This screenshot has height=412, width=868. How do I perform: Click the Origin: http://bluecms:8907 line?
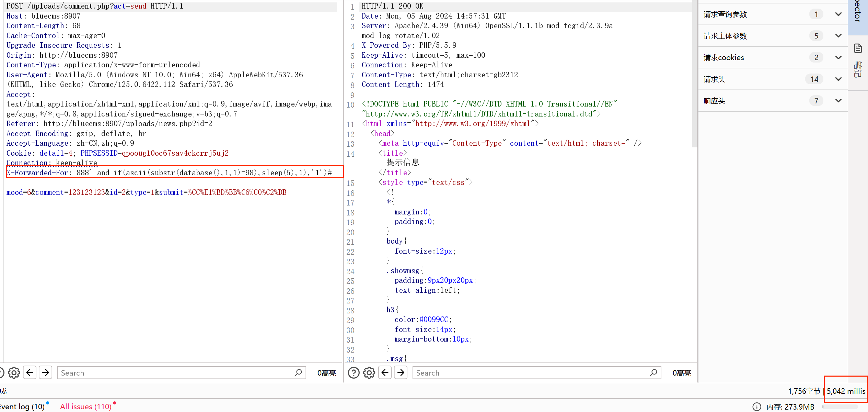tap(62, 55)
